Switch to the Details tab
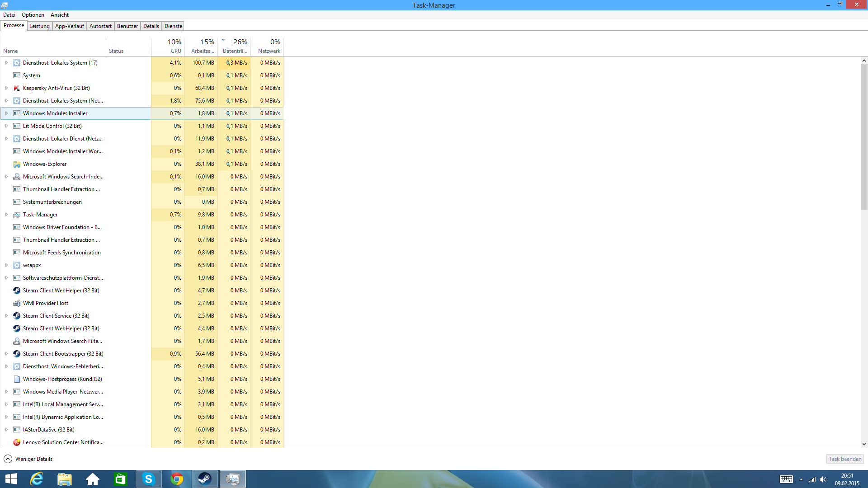The width and height of the screenshot is (868, 488). click(151, 26)
